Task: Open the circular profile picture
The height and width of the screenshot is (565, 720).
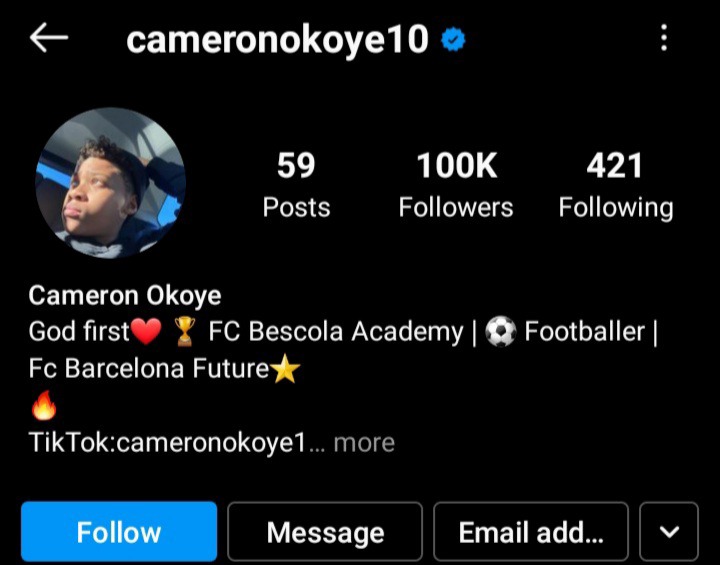Action: click(x=111, y=183)
